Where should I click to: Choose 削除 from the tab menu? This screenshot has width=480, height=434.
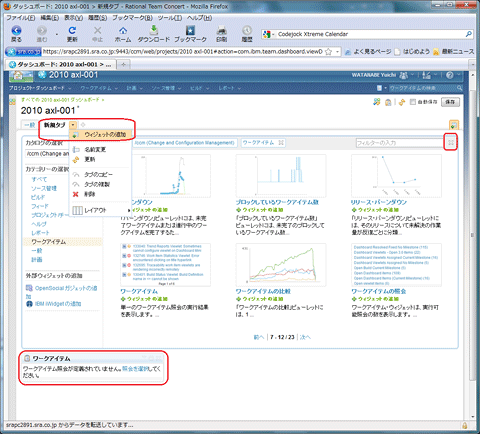pyautogui.click(x=90, y=194)
